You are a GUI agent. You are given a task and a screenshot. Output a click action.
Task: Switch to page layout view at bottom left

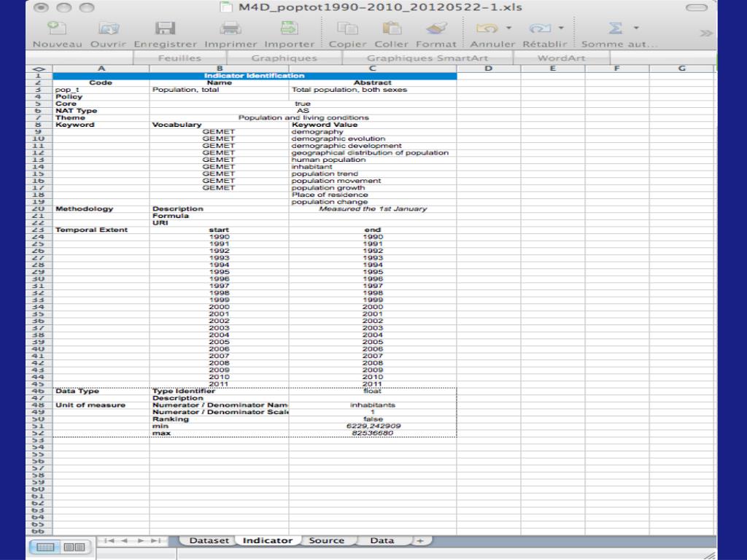pos(72,546)
